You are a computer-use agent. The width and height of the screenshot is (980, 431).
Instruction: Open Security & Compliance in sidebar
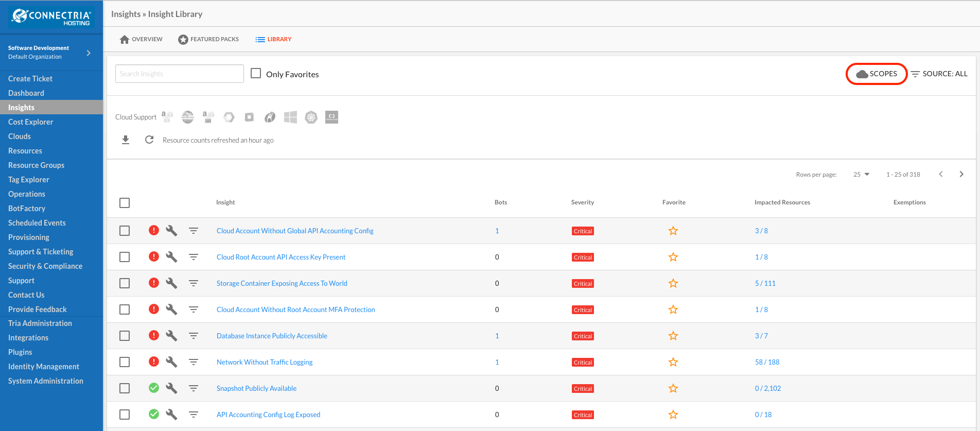point(45,266)
